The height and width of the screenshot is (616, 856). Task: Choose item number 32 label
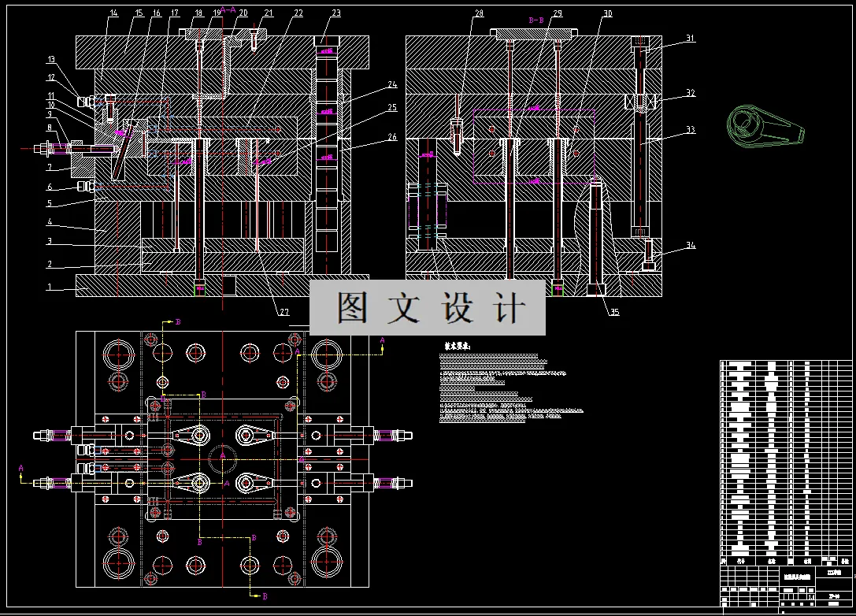coord(691,94)
